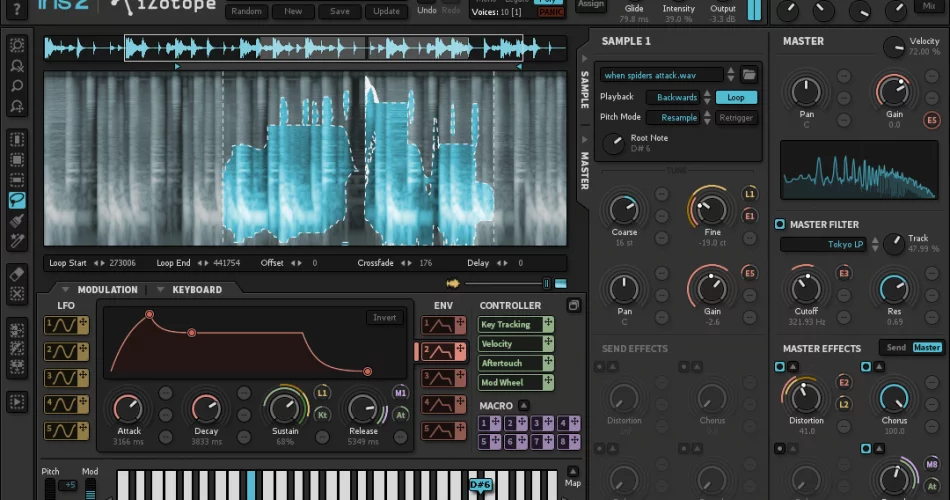Switch to the vertical Master tab
The image size is (950, 500).
[x=584, y=170]
